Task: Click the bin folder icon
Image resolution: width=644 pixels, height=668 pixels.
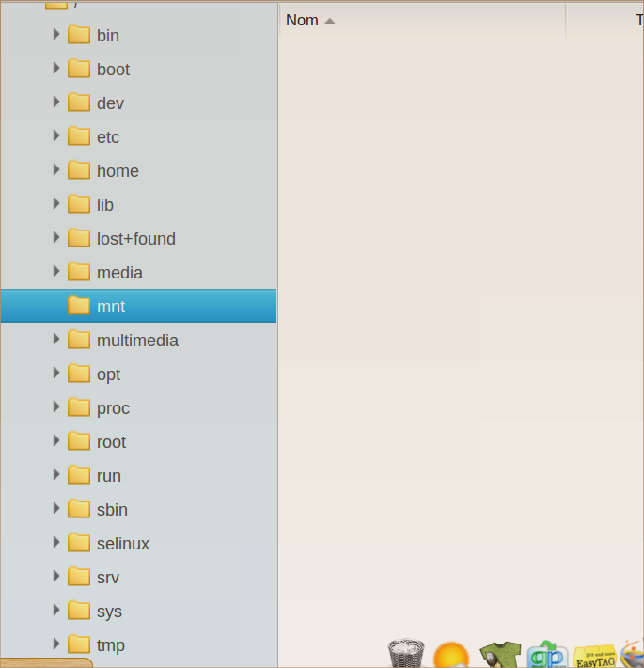Action: 79,35
